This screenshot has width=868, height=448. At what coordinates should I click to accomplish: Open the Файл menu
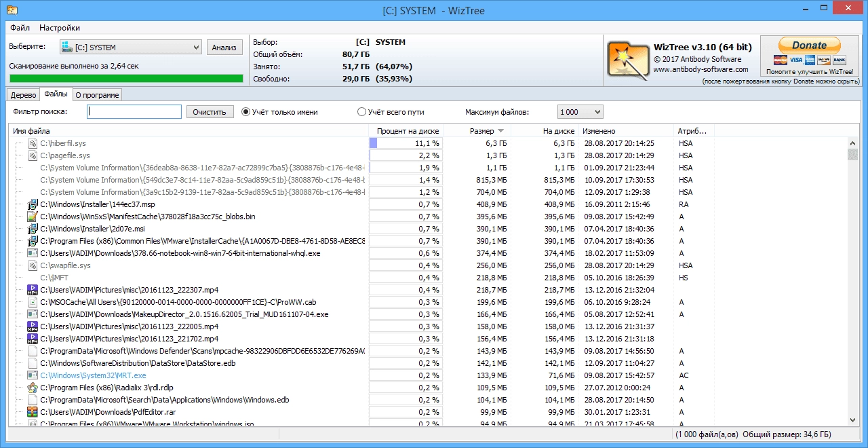(20, 28)
